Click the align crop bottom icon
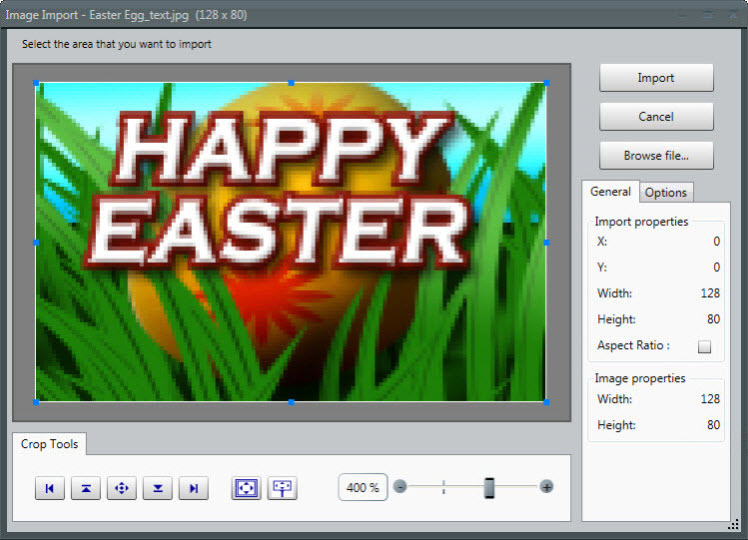The image size is (748, 540). pos(158,488)
